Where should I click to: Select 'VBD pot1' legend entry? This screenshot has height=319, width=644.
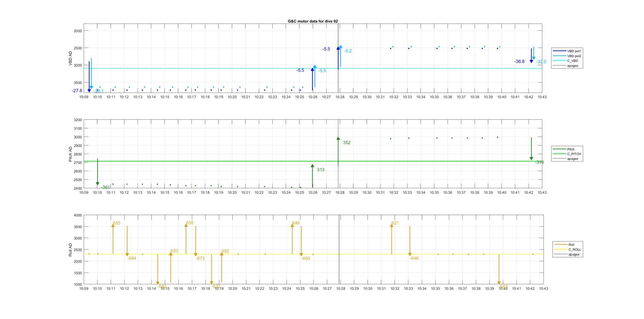567,51
